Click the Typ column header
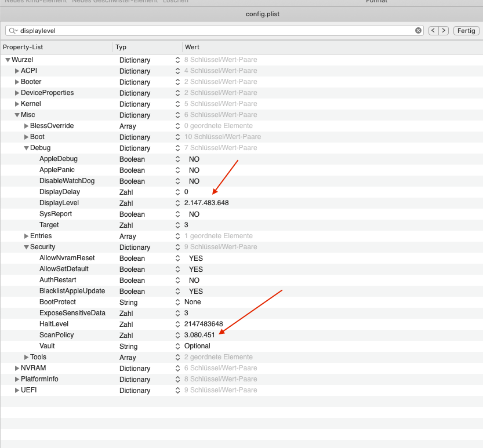This screenshot has height=448, width=483. pyautogui.click(x=147, y=47)
